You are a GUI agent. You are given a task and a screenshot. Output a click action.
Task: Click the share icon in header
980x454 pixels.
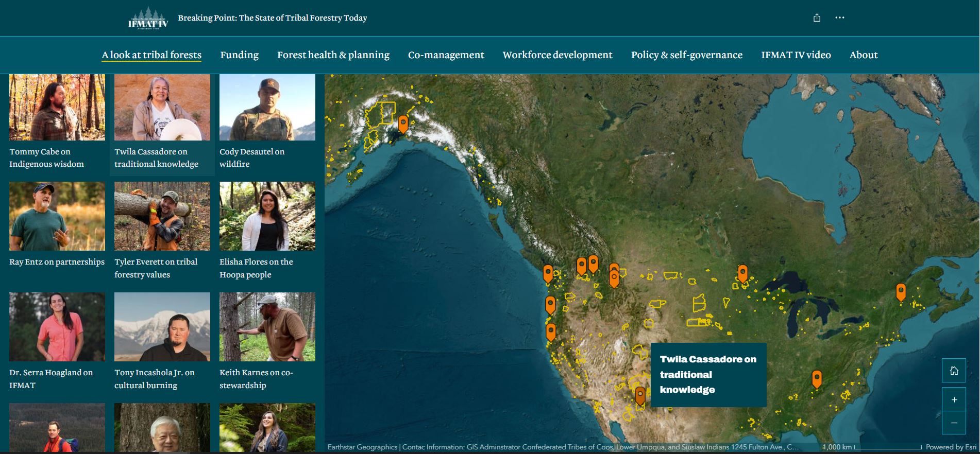817,18
